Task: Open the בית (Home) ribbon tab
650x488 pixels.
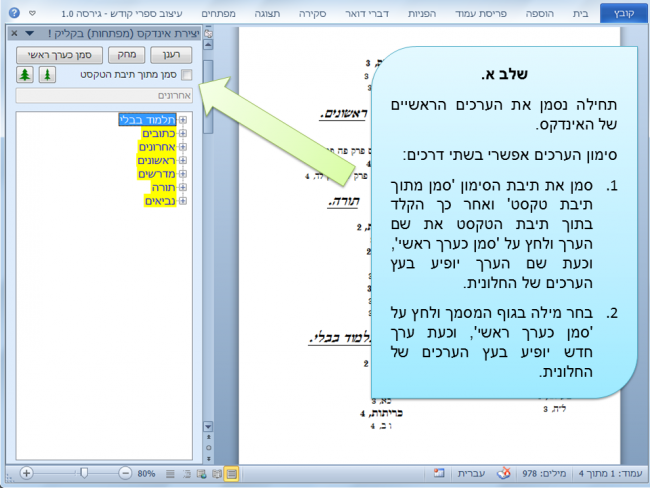Action: tap(580, 13)
